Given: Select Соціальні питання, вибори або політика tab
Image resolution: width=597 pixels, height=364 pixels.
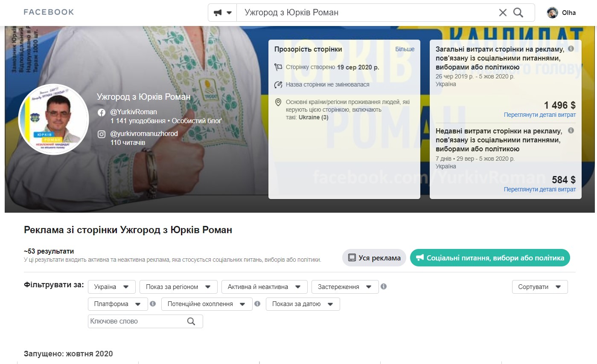Looking at the screenshot, I should (x=490, y=257).
